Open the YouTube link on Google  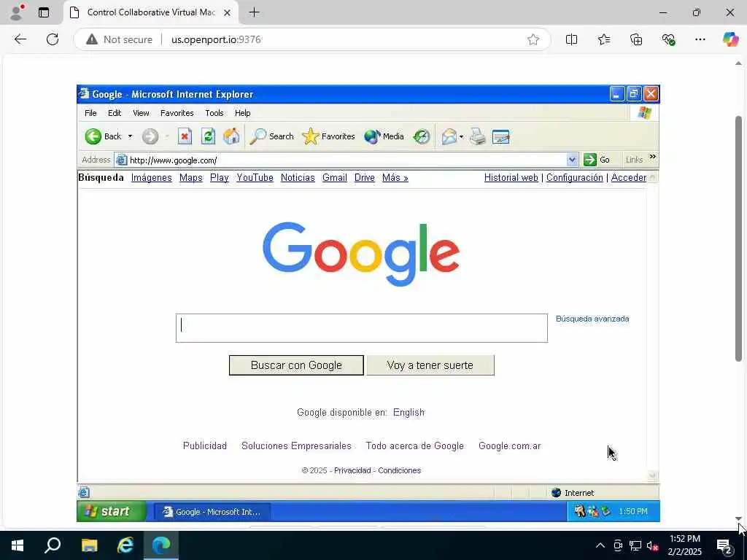click(x=255, y=178)
